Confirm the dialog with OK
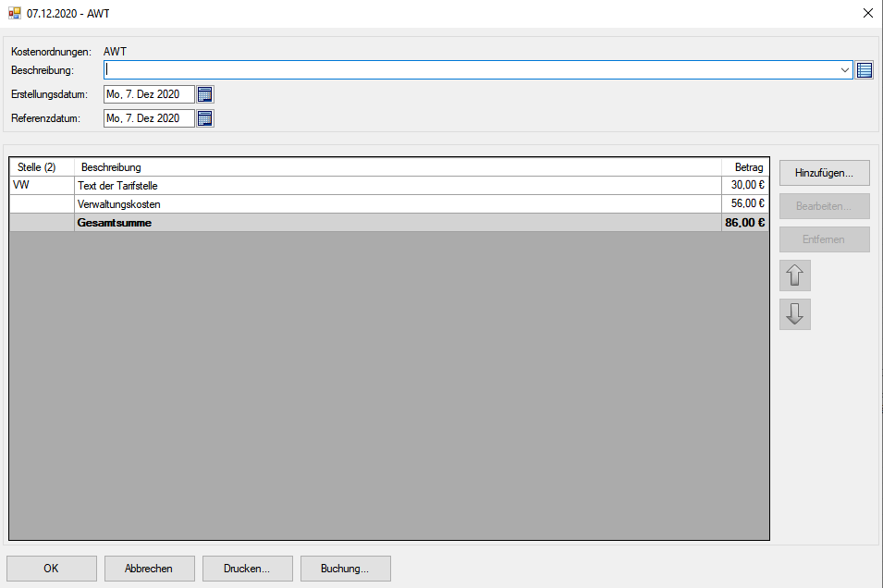 (51, 569)
